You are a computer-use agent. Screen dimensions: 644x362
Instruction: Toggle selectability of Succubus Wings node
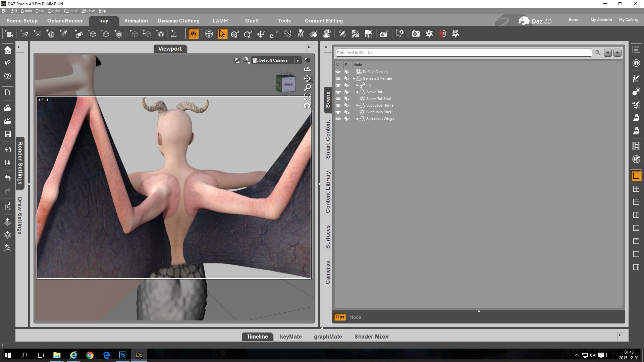click(347, 119)
